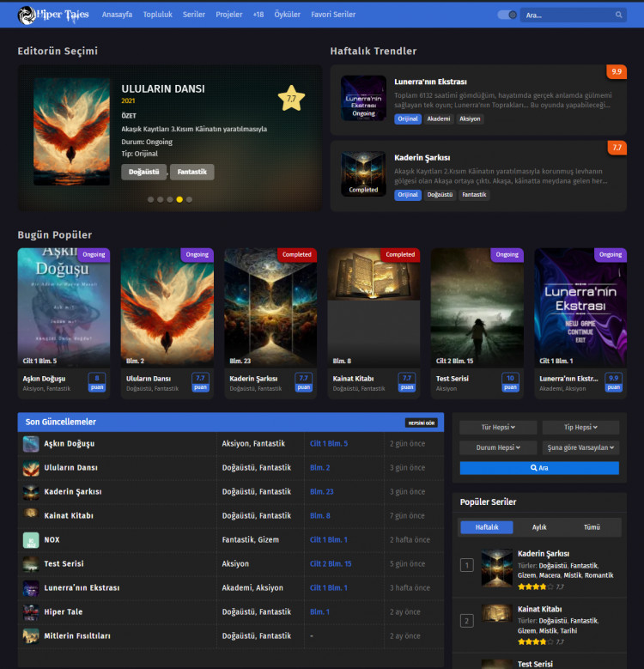Click the Aksiyon tag under Lunerra'nın Ekstrası
Screen dimensions: 644x669
tap(470, 119)
